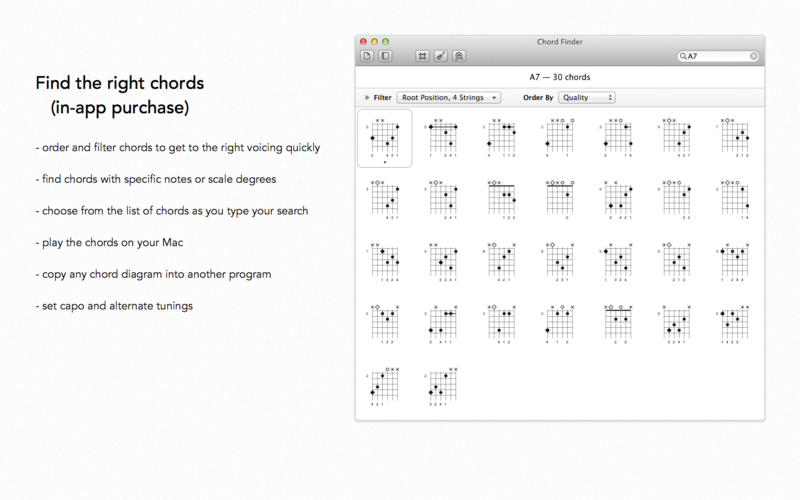Select the second chord diagram in fourth row
This screenshot has width=800, height=500.
(x=443, y=324)
